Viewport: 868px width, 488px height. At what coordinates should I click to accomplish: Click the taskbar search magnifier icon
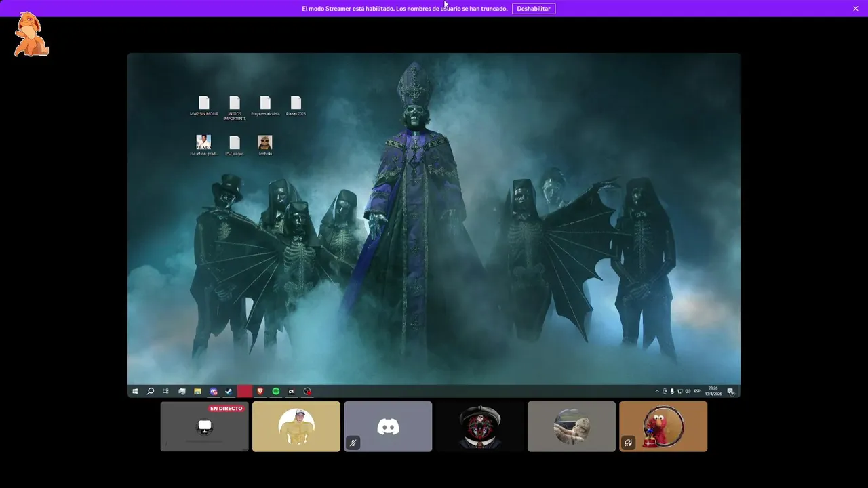pos(151,391)
